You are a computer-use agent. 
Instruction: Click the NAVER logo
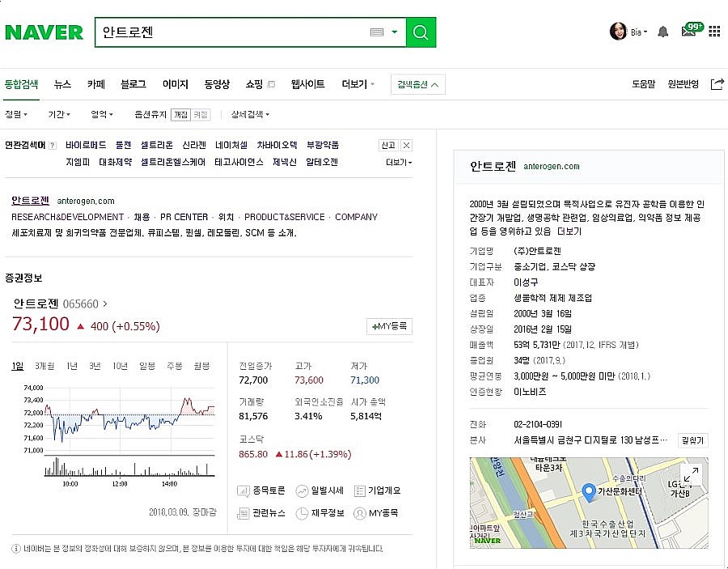pyautogui.click(x=44, y=32)
